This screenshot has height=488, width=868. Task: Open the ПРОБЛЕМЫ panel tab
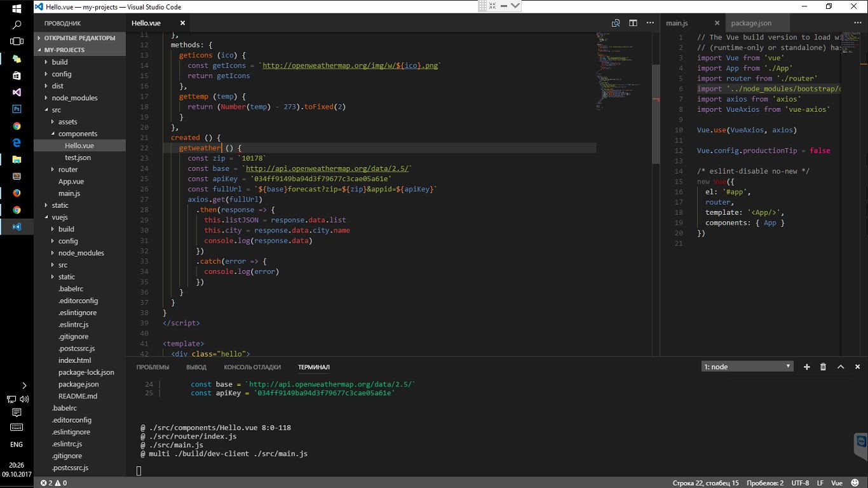(x=153, y=367)
